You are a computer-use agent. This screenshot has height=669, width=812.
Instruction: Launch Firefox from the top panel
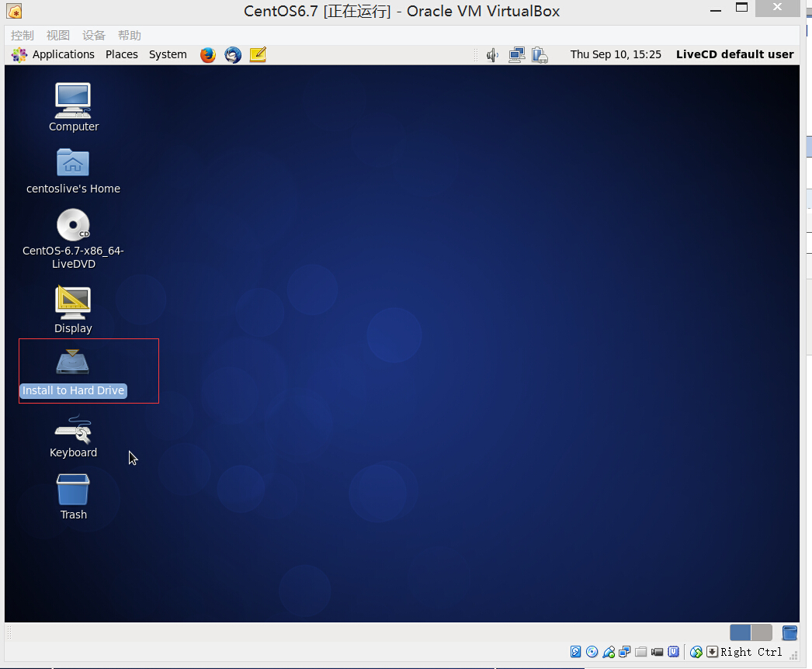pos(207,54)
